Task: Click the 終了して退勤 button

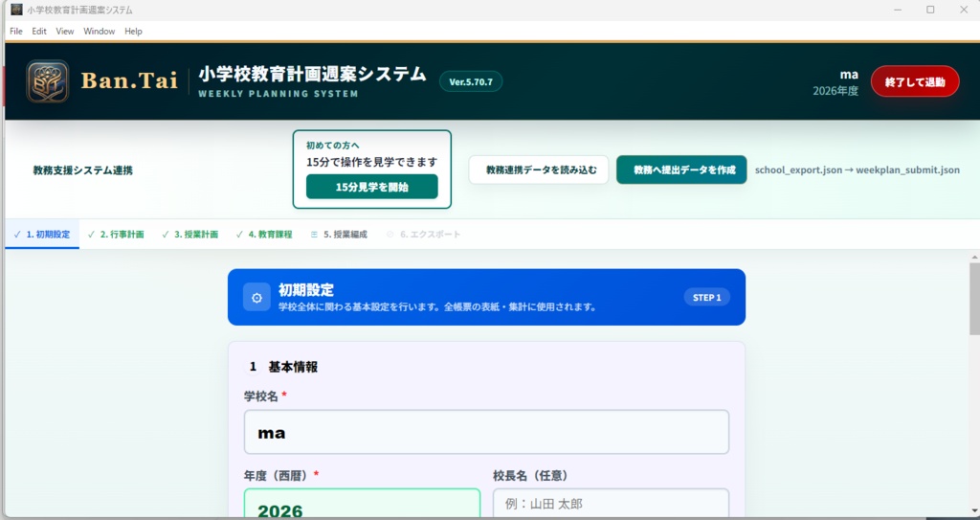Action: tap(915, 81)
